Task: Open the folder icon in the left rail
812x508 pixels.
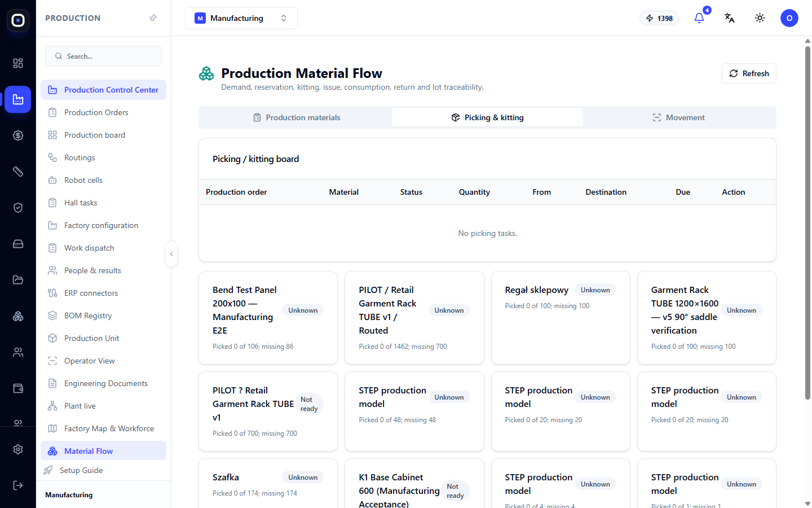Action: tap(18, 280)
